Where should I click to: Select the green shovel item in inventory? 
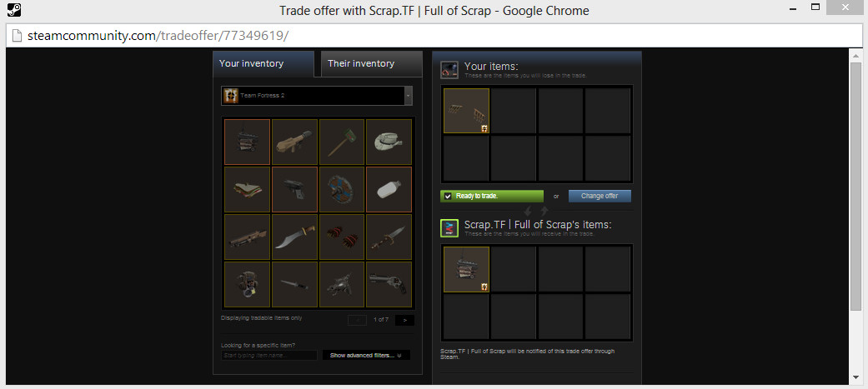pos(342,142)
